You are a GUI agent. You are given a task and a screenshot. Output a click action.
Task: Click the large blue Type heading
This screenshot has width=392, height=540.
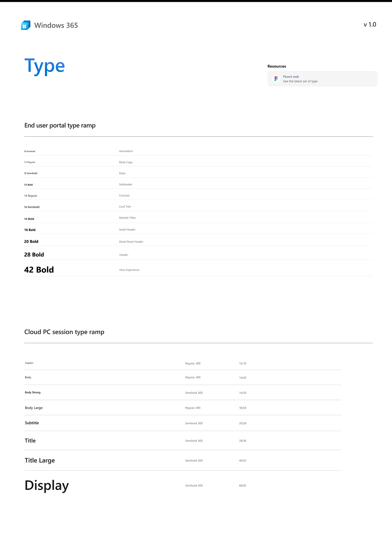(x=45, y=66)
